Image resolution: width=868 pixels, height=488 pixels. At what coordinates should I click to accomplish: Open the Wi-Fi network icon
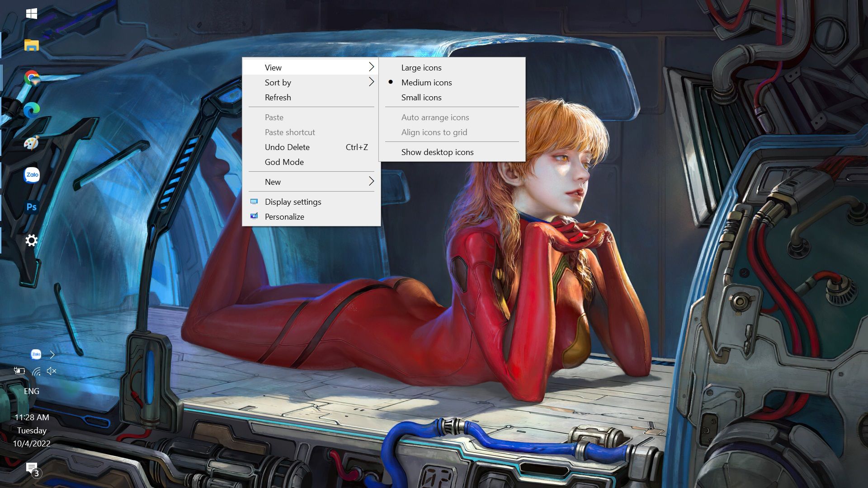[36, 371]
